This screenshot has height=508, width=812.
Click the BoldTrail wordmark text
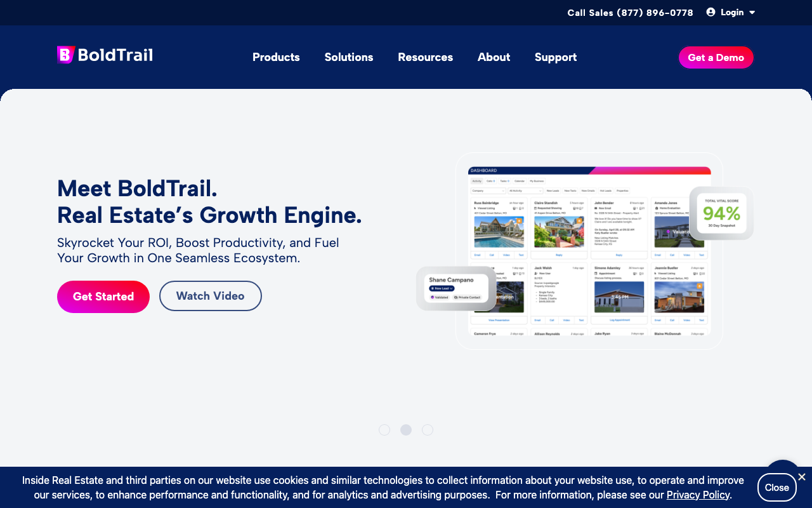[x=115, y=55]
